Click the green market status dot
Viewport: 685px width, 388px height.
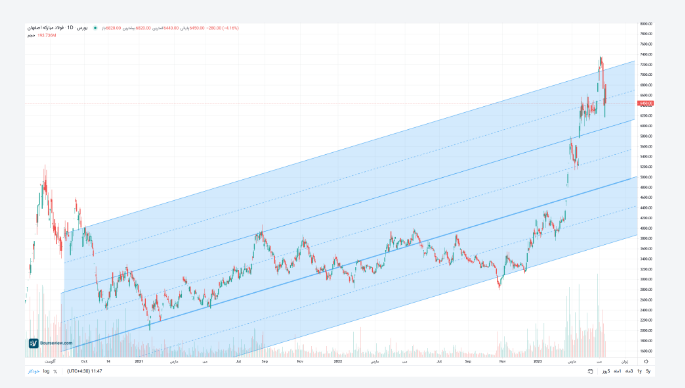coord(95,28)
